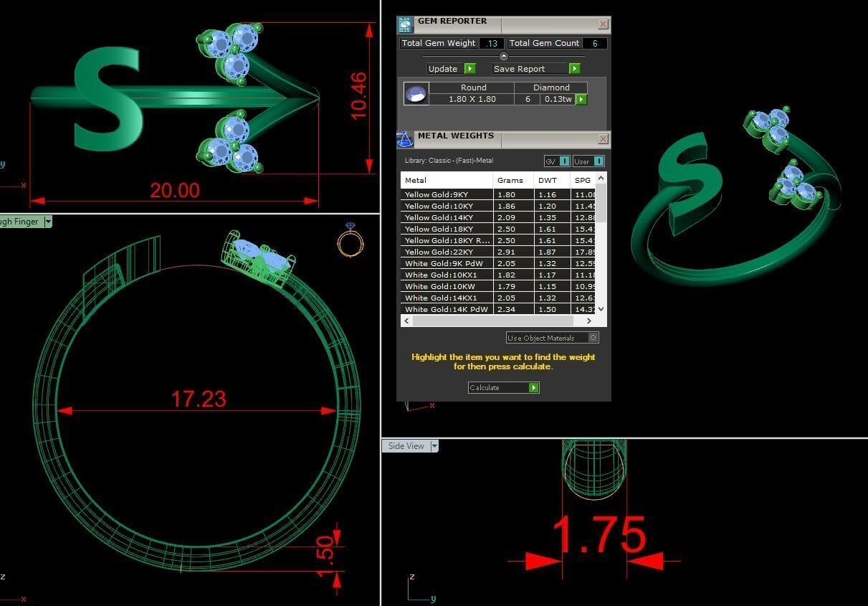Click the Update green arrow button
868x606 pixels.
(x=470, y=69)
